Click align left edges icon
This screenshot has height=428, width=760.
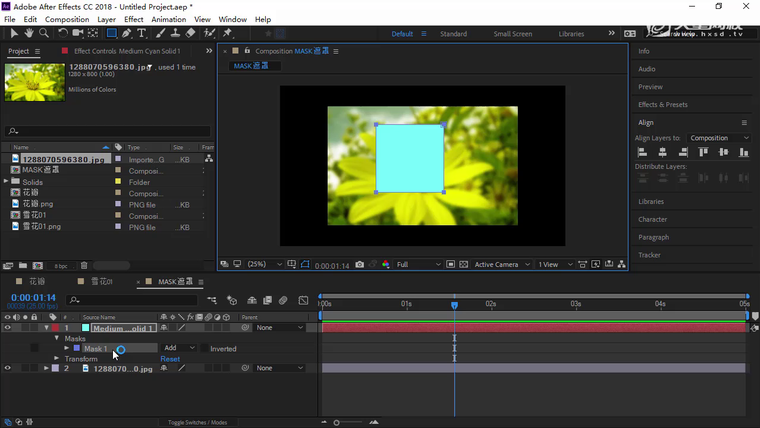click(x=643, y=152)
